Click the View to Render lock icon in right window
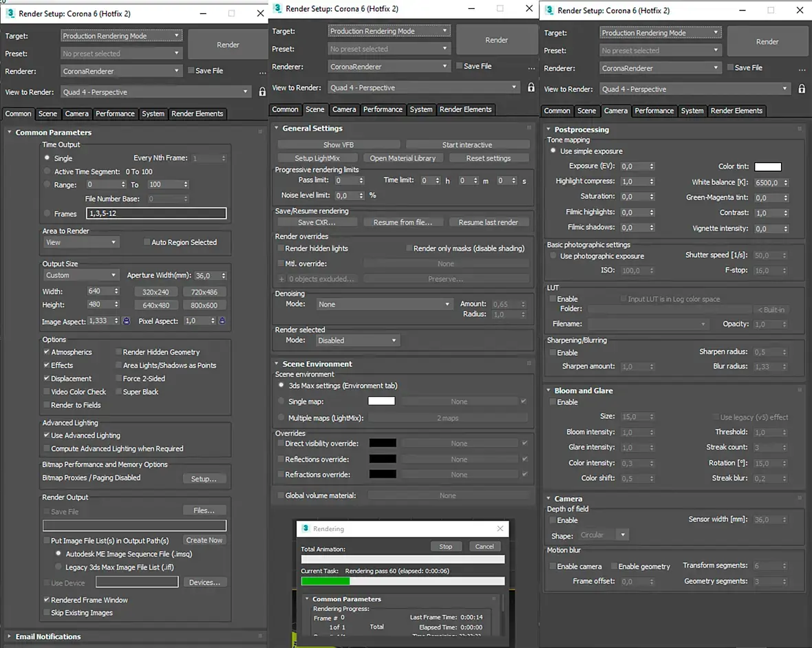 tap(802, 89)
